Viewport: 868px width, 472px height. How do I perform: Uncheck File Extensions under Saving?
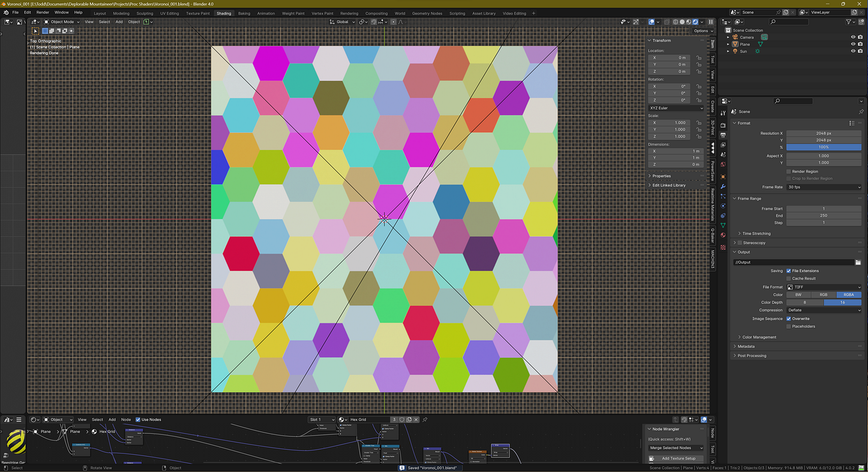(x=788, y=271)
